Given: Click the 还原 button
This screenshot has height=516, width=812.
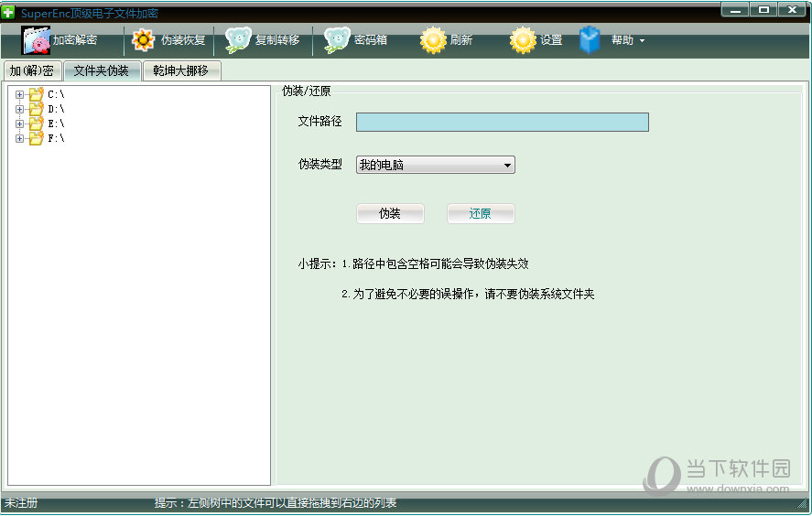Looking at the screenshot, I should tap(481, 214).
